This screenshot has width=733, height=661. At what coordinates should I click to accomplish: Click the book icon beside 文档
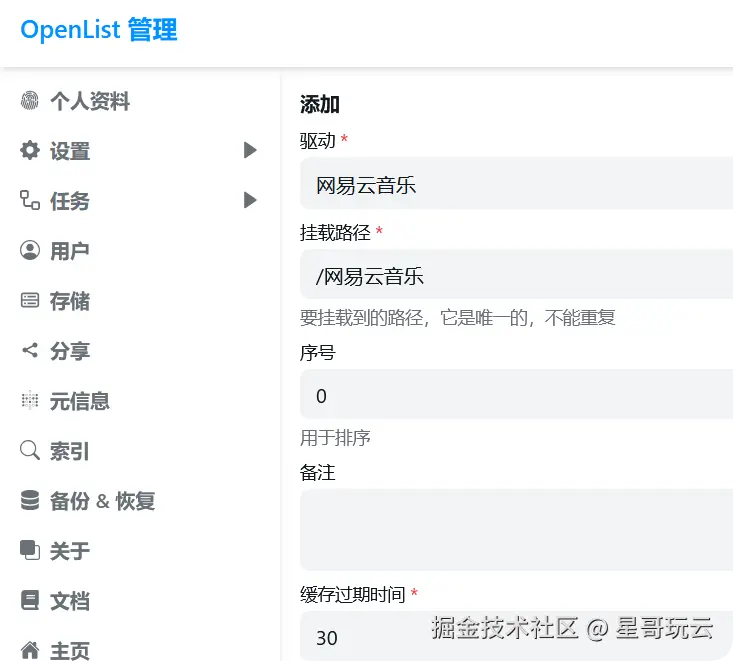tap(29, 600)
